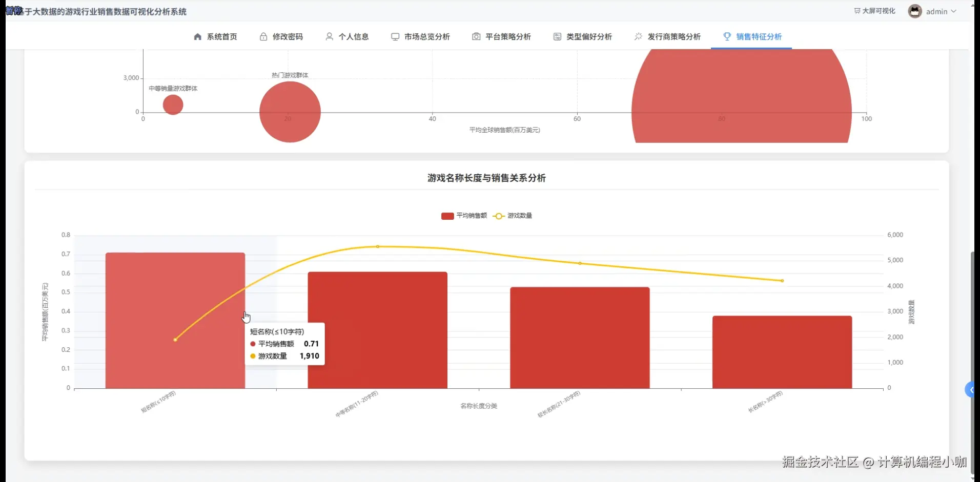
Task: Open the 系统首页 menu item
Action: [x=216, y=36]
